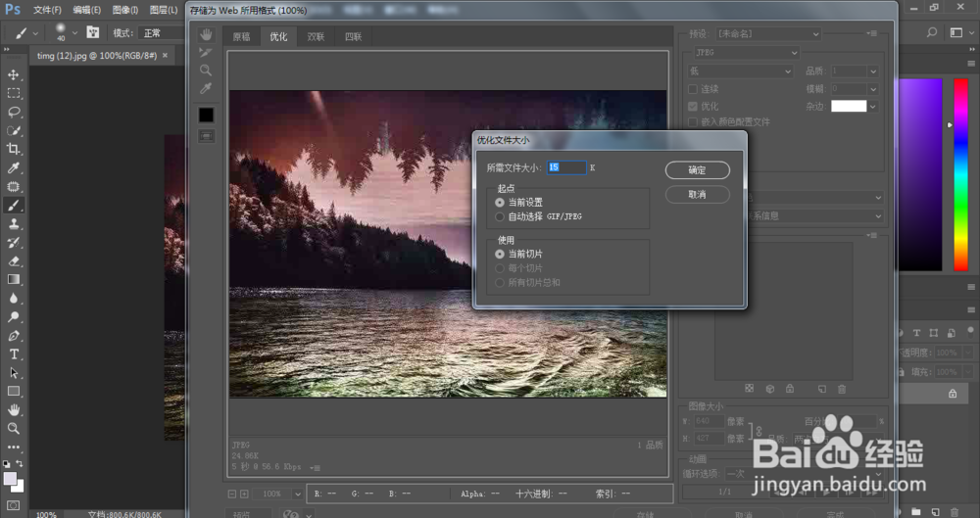Open the 图像(I) menu
The width and height of the screenshot is (980, 518).
tap(125, 10)
